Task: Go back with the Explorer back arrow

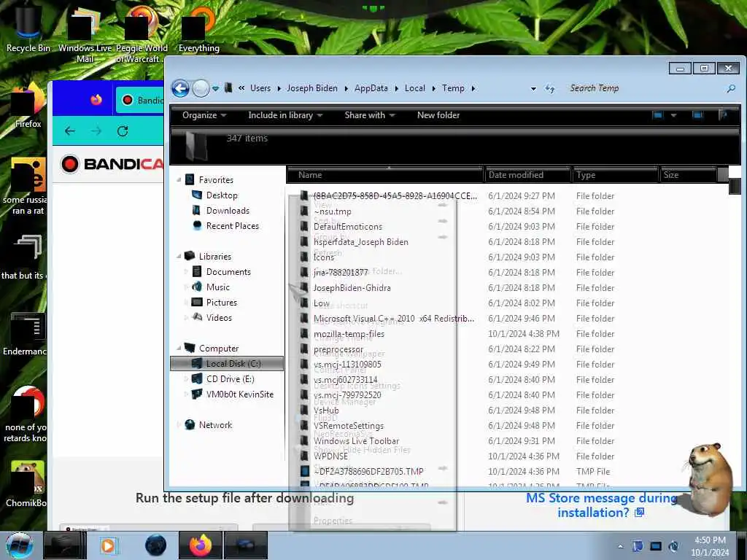Action: [x=181, y=88]
